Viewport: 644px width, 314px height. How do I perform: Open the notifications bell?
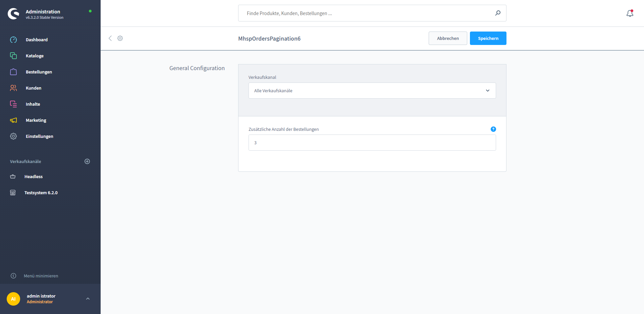(x=630, y=13)
